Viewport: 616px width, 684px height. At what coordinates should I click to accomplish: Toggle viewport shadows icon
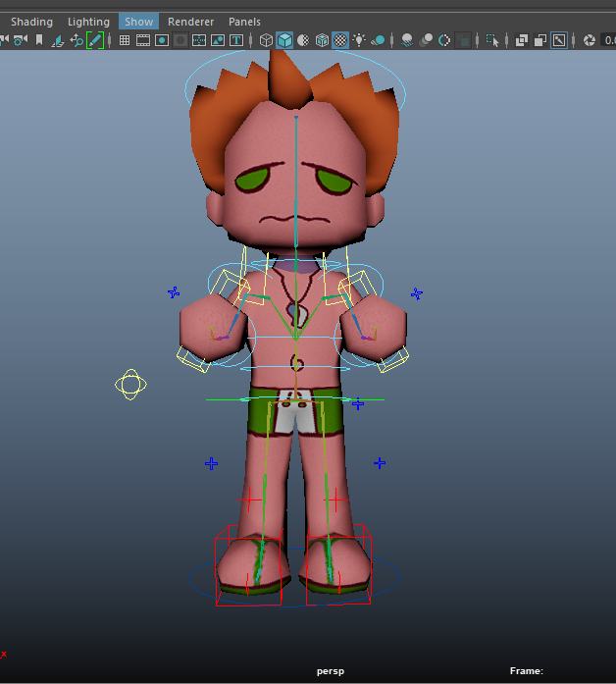coord(378,40)
